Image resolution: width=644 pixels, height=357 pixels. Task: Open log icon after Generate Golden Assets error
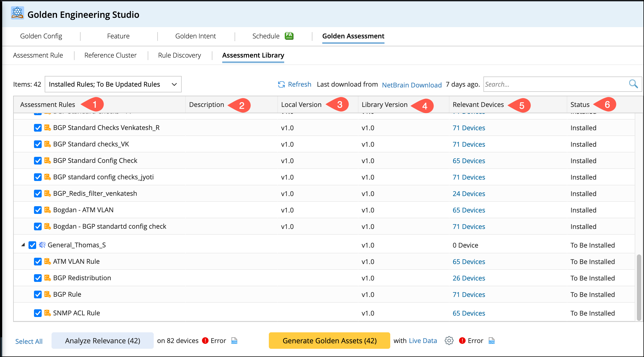492,341
